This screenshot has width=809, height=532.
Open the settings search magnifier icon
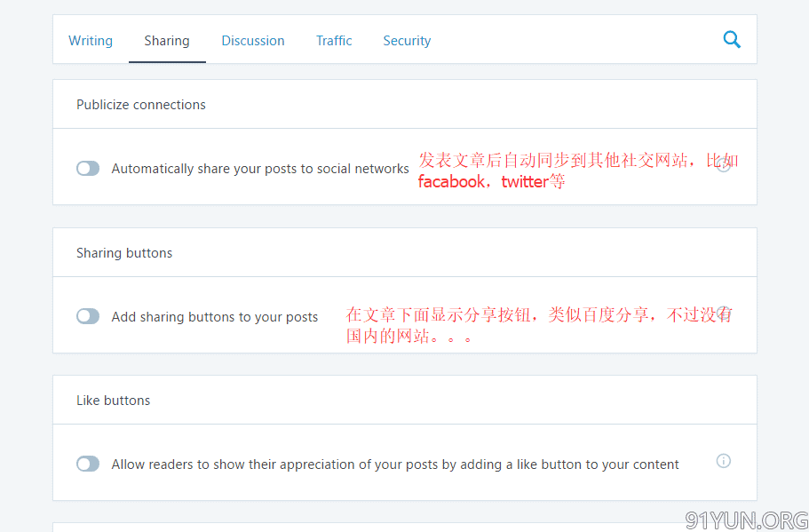tap(732, 39)
